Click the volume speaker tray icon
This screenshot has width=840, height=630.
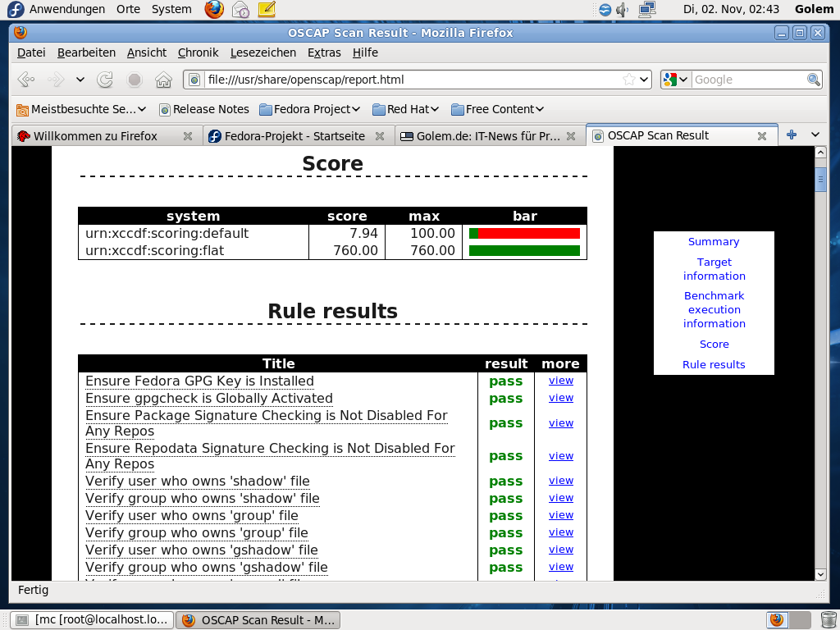[x=623, y=9]
